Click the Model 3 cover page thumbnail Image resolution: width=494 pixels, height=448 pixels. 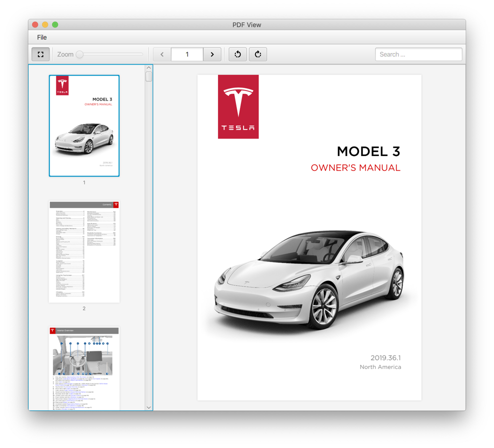pyautogui.click(x=84, y=125)
